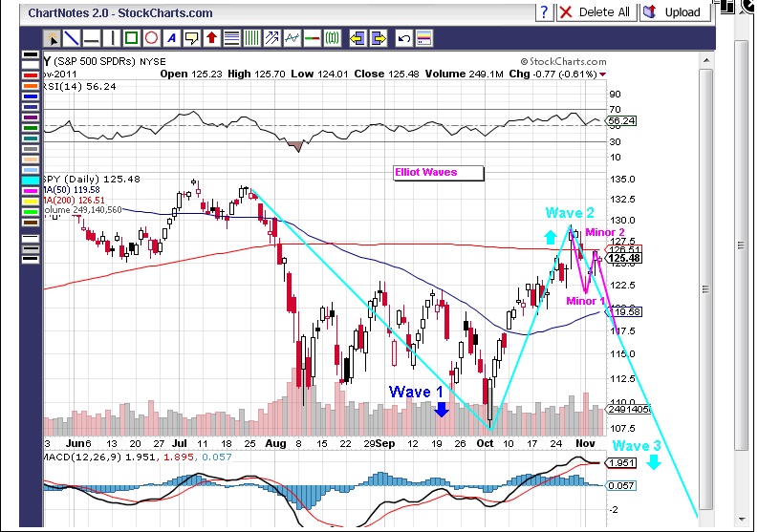This screenshot has width=780, height=532.
Task: Select the 'Wave 2' annotation label
Action: point(570,213)
